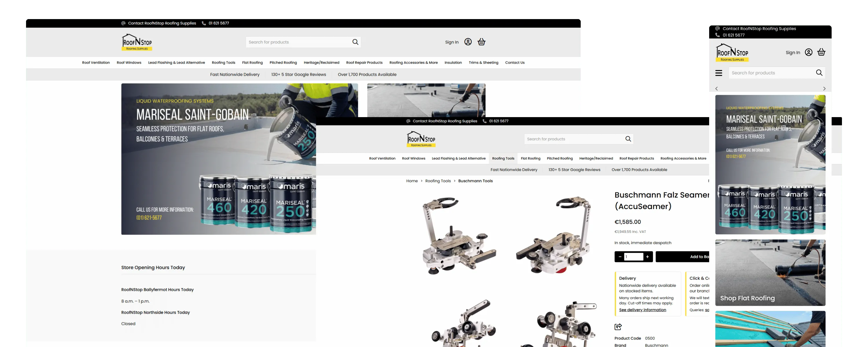Open Insulation in the homepage nav

[x=453, y=63]
